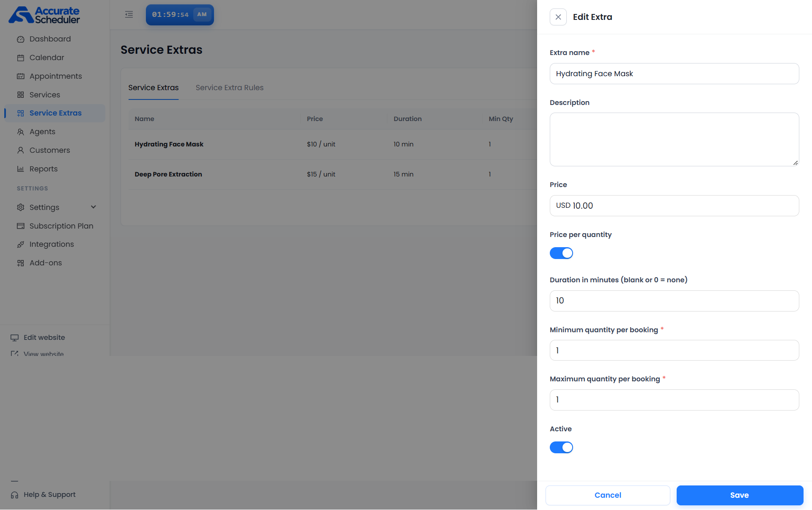
Task: Close the Edit Extra panel
Action: tap(558, 17)
